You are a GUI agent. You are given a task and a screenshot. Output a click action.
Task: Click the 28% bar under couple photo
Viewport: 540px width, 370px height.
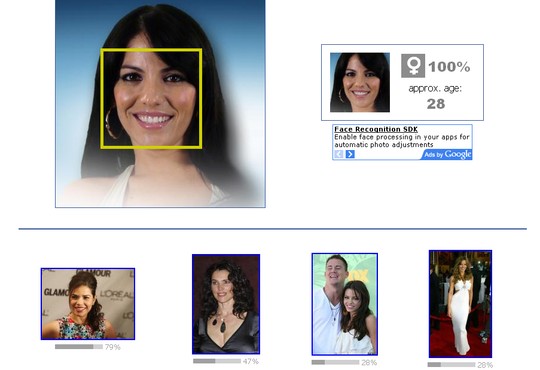coord(335,362)
